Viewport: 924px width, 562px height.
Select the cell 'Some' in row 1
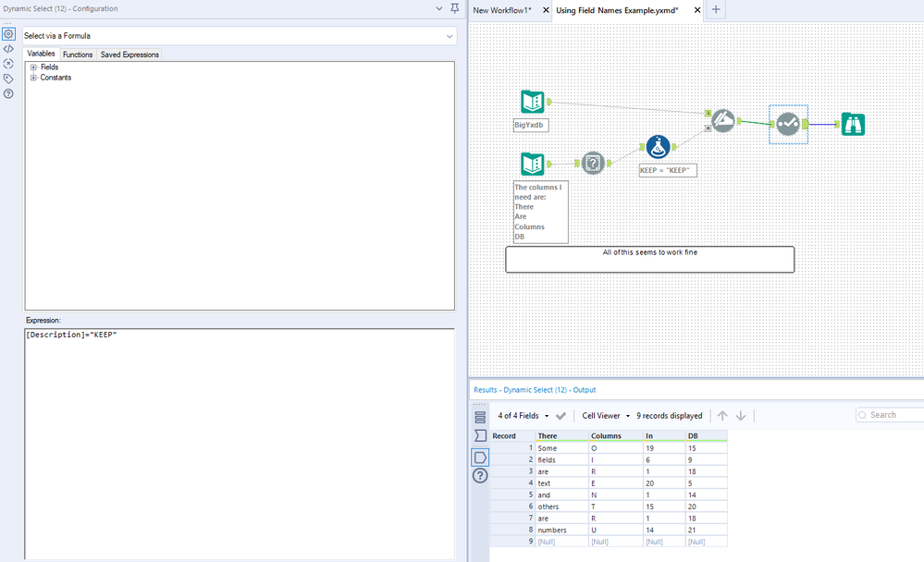point(562,448)
